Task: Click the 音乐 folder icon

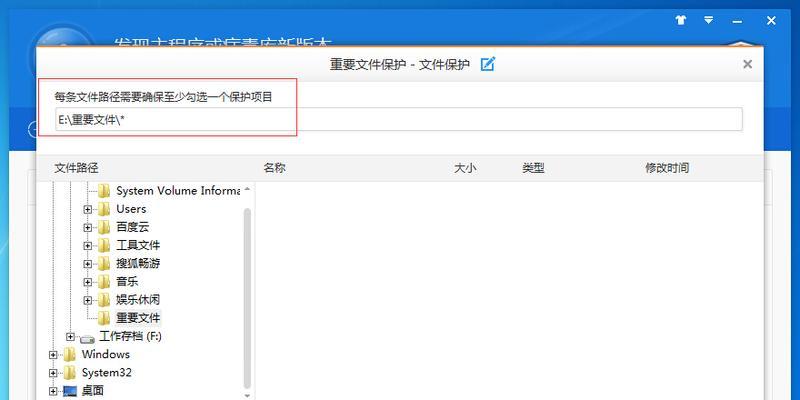Action: pos(104,282)
